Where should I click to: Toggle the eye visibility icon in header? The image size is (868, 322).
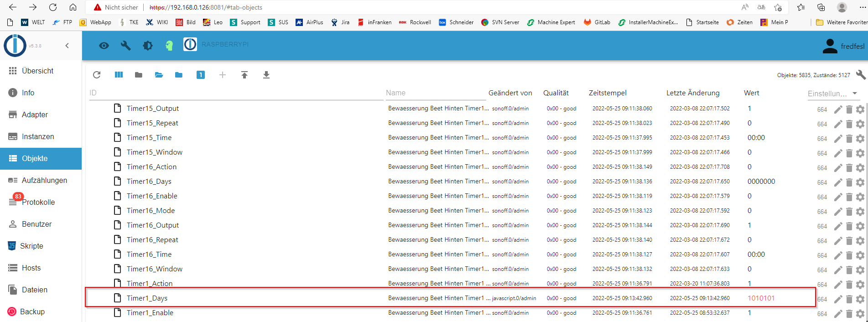click(104, 46)
